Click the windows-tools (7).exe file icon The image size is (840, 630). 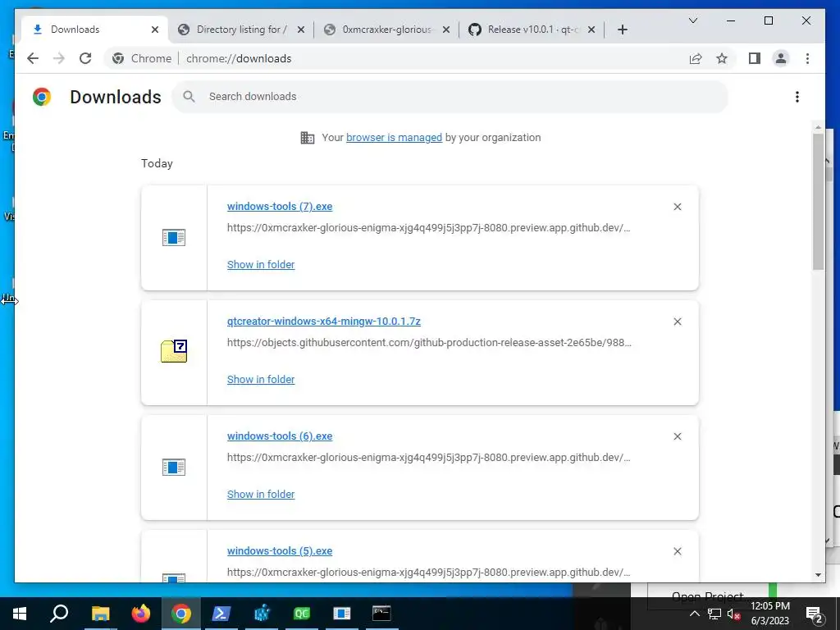click(x=174, y=237)
